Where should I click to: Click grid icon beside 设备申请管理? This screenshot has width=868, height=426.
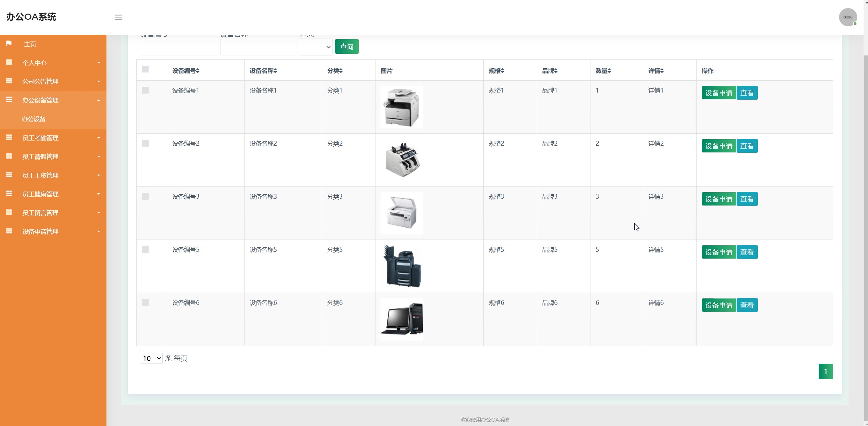9,231
